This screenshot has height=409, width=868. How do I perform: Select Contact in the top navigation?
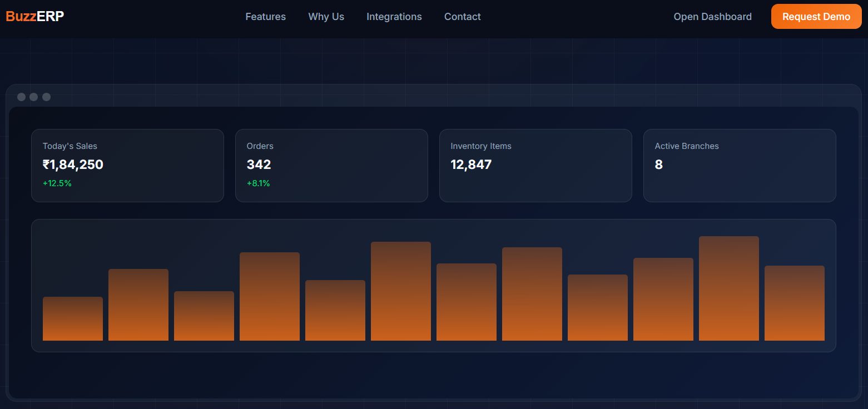click(462, 17)
